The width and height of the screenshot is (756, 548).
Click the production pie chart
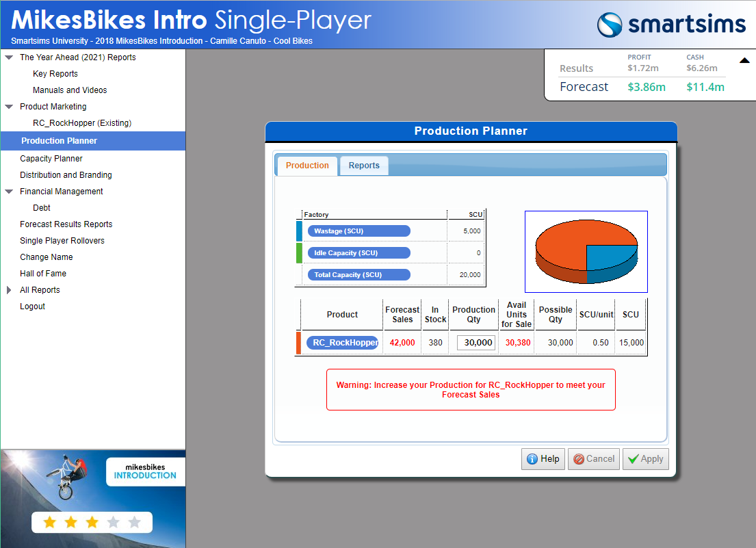pyautogui.click(x=586, y=252)
